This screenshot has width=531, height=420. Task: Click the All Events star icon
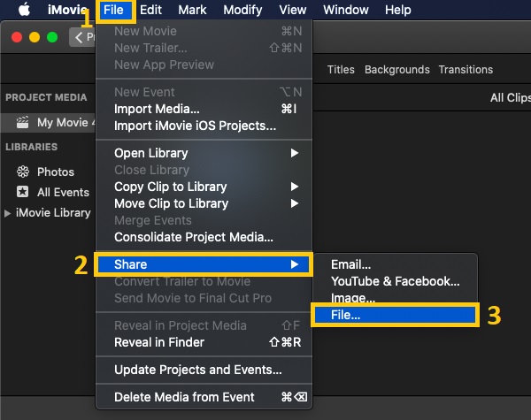[x=23, y=192]
